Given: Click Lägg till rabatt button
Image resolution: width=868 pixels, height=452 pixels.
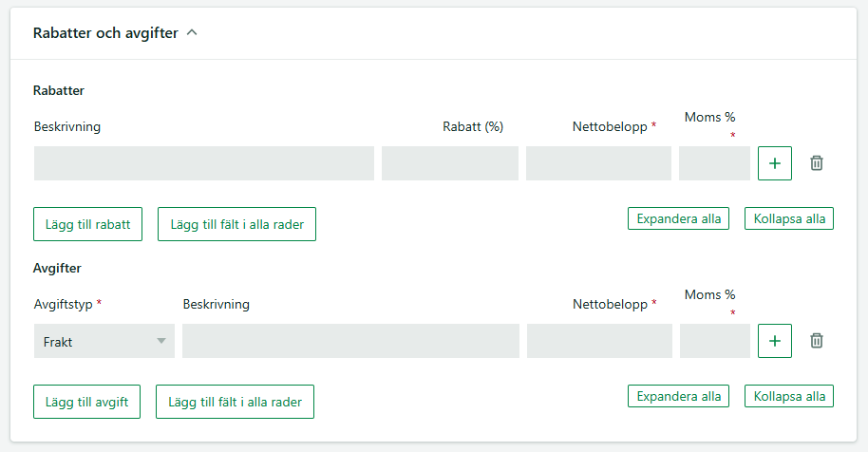Looking at the screenshot, I should (87, 224).
